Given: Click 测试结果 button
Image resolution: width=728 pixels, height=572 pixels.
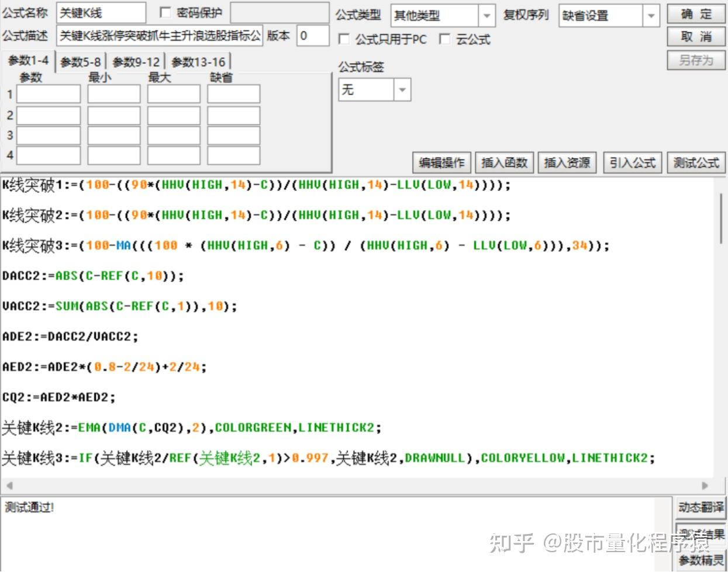Looking at the screenshot, I should [x=701, y=533].
